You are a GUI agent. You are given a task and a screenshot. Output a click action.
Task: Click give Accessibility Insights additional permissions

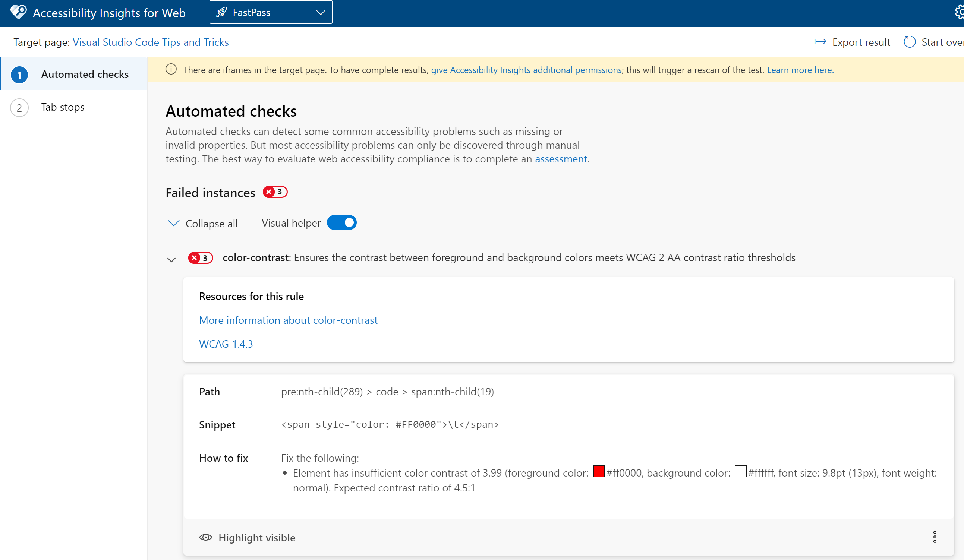(x=526, y=70)
